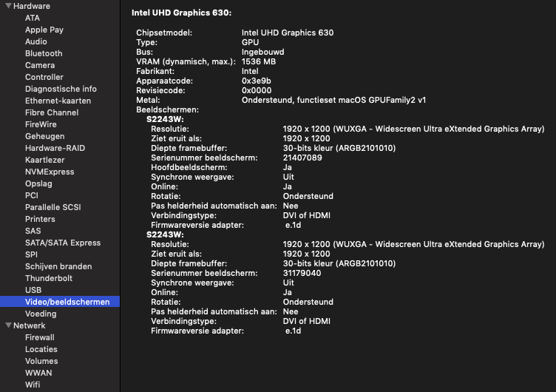Select Audio in the hardware list
The width and height of the screenshot is (556, 392).
pyautogui.click(x=35, y=41)
